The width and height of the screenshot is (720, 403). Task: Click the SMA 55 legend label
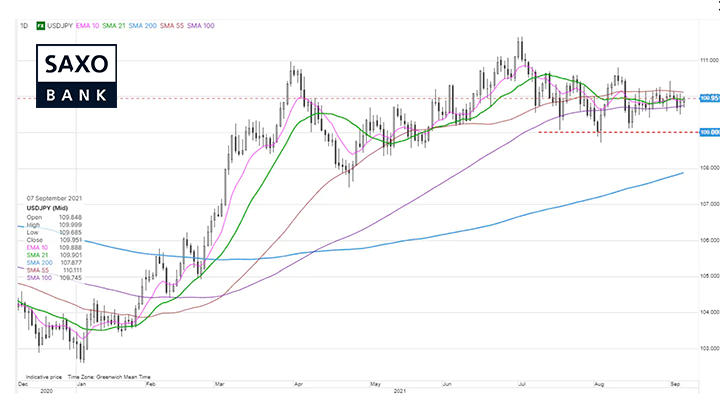pos(172,26)
